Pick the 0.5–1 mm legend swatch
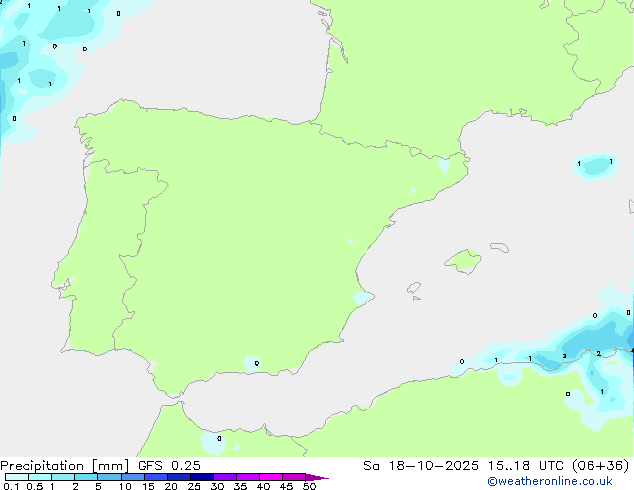634x490 pixels. click(x=40, y=477)
